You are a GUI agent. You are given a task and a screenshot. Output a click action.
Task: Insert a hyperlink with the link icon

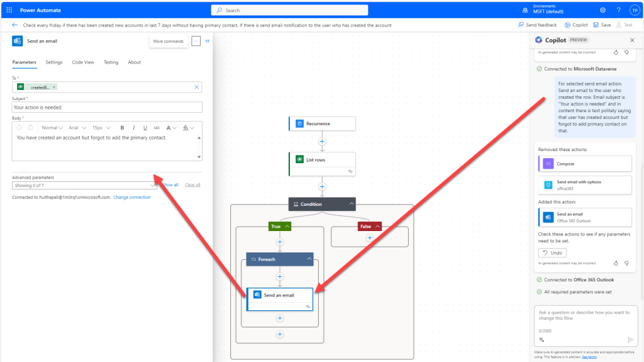click(157, 128)
